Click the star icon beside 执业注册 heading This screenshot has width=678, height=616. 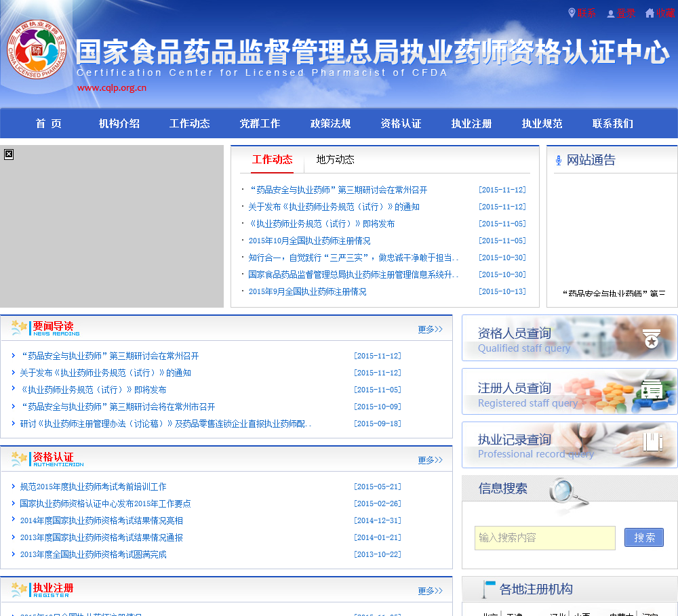coord(19,590)
